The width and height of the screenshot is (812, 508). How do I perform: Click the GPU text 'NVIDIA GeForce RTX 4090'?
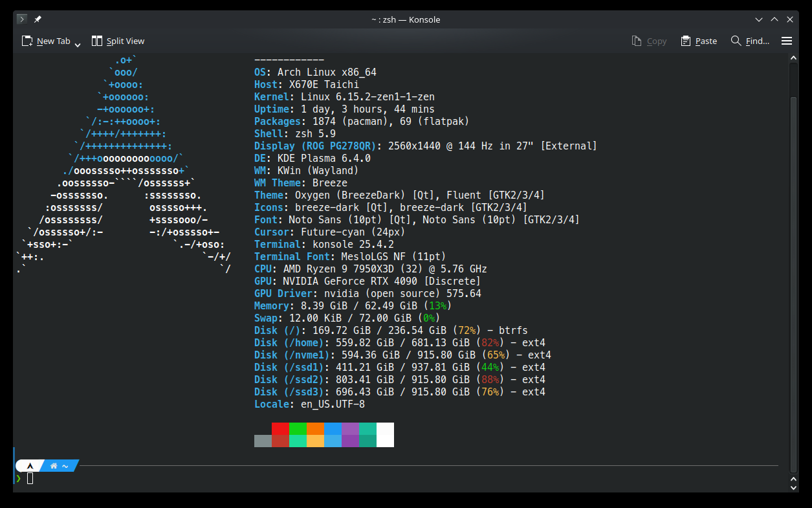350,282
